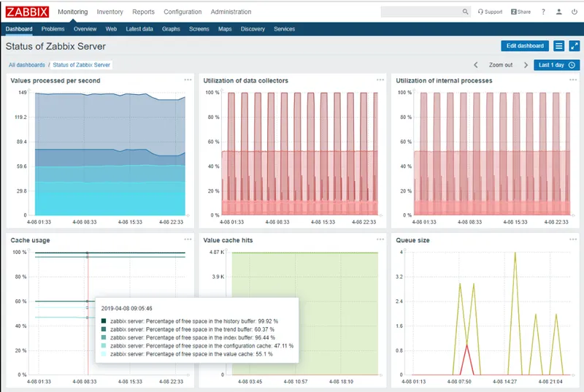Click the search magnifier icon

[x=465, y=12]
